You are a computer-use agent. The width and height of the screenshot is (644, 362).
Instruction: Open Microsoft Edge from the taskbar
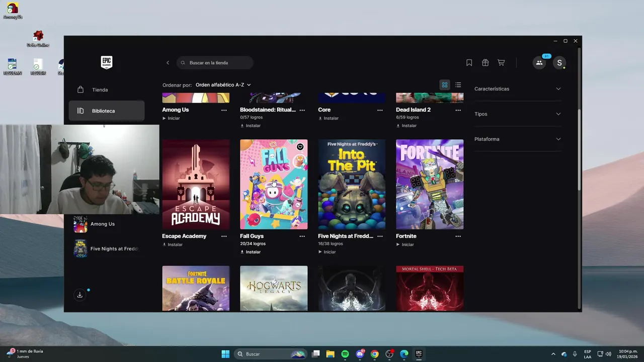[x=404, y=354]
